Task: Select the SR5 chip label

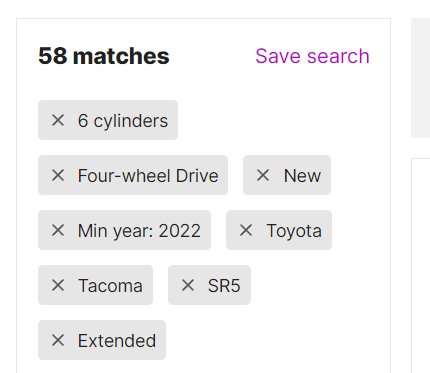Action: point(224,286)
